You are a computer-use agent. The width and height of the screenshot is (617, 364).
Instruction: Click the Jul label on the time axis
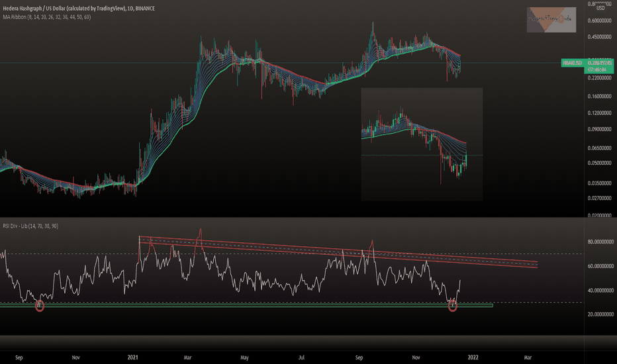pos(301,357)
